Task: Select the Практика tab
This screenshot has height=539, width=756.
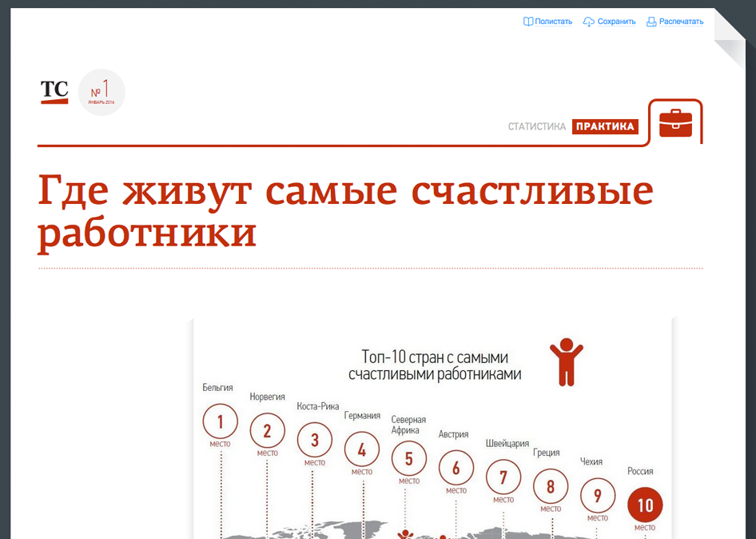Action: [605, 126]
